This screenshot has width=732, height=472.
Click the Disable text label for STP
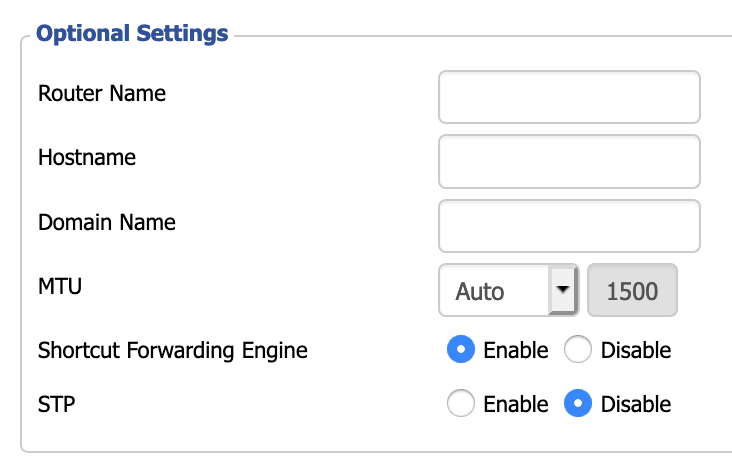[x=636, y=404]
